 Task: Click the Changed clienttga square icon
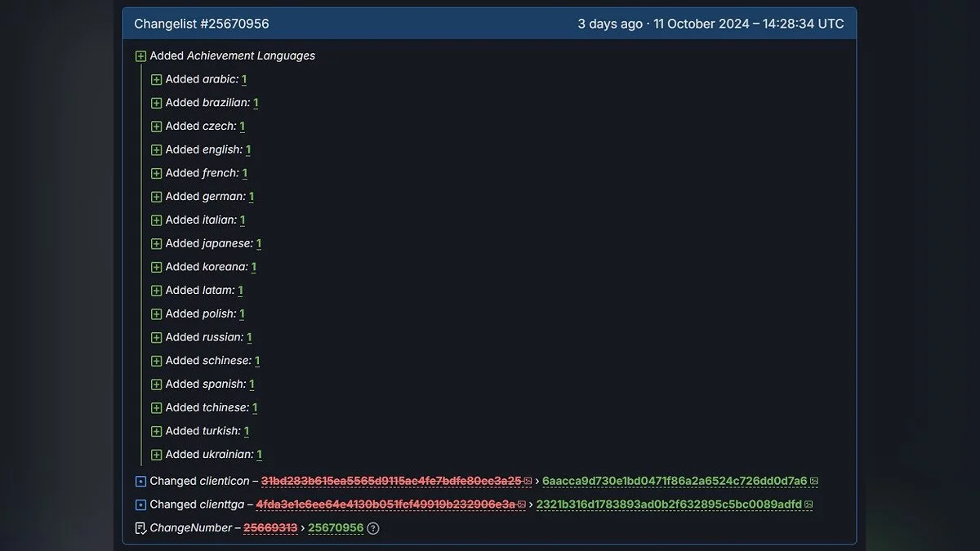click(x=140, y=505)
